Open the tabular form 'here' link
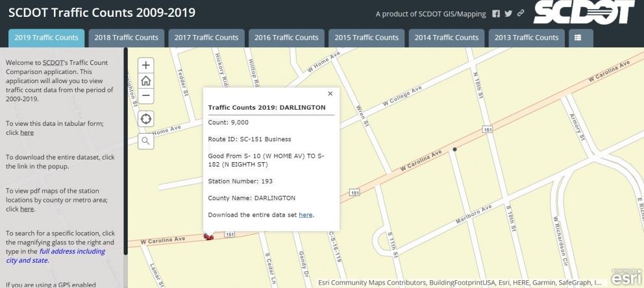644x288 pixels. [27, 132]
